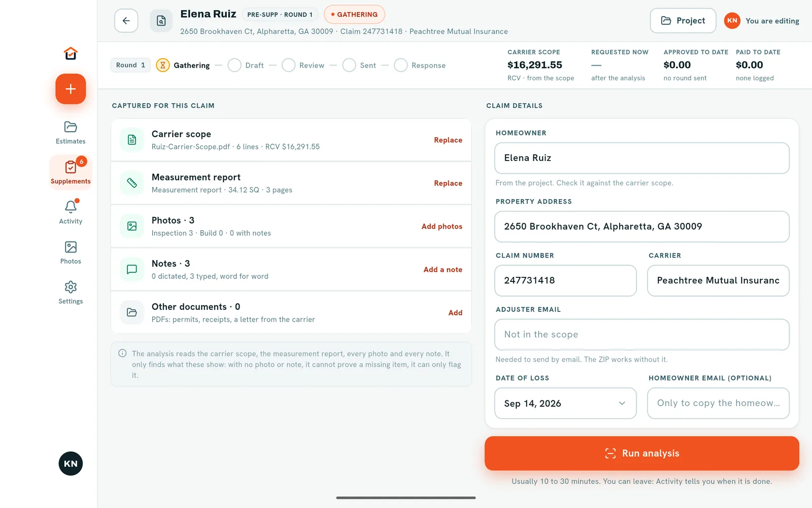Screen dimensions: 812x508
Task: Select the Review step
Action: click(303, 65)
